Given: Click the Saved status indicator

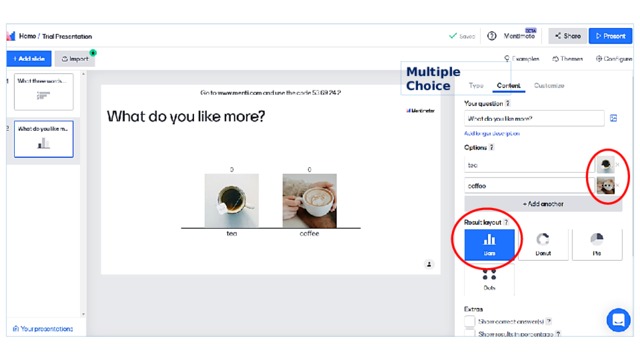Looking at the screenshot, I should [x=462, y=36].
